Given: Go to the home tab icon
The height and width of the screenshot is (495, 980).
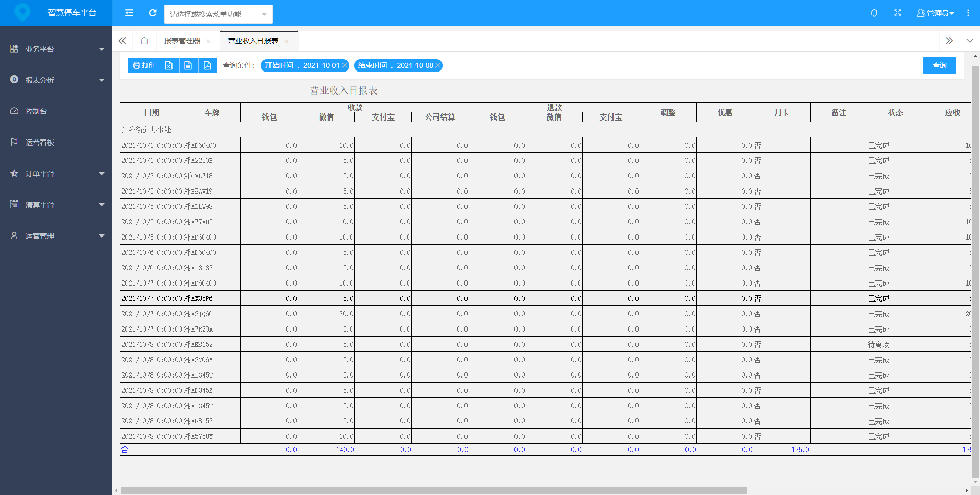Looking at the screenshot, I should 144,41.
